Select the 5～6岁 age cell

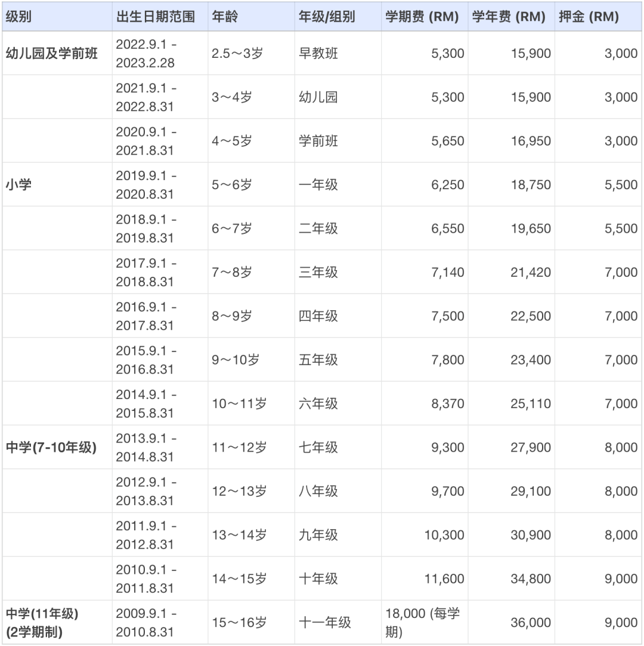coord(251,184)
